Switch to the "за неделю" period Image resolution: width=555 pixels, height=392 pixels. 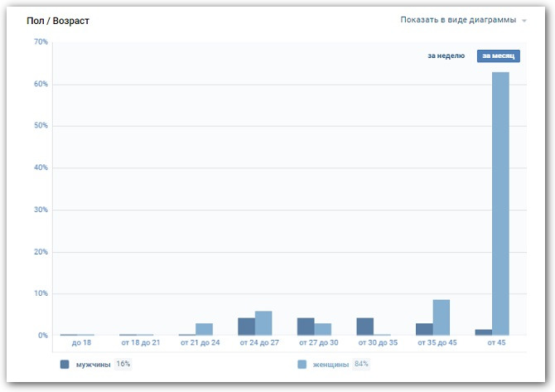pyautogui.click(x=446, y=56)
